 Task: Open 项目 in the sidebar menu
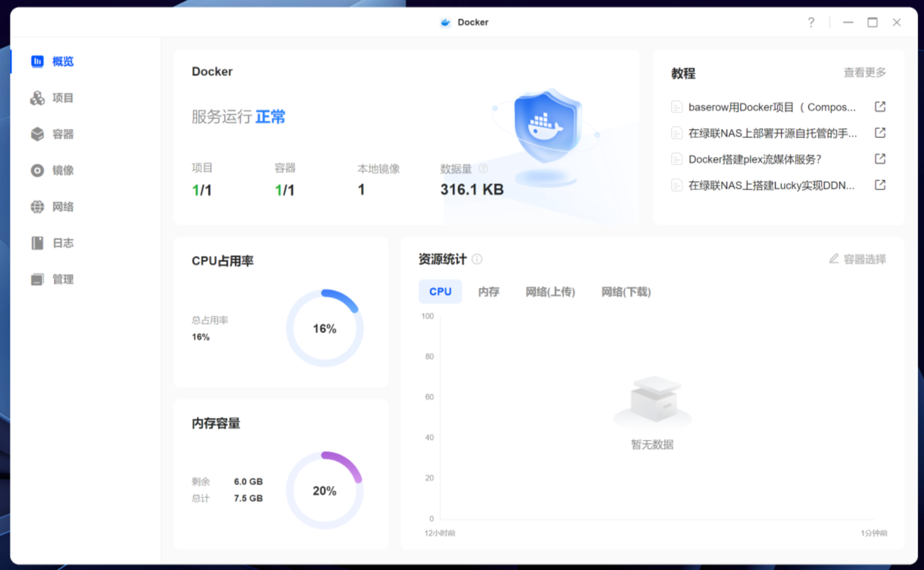pos(63,98)
